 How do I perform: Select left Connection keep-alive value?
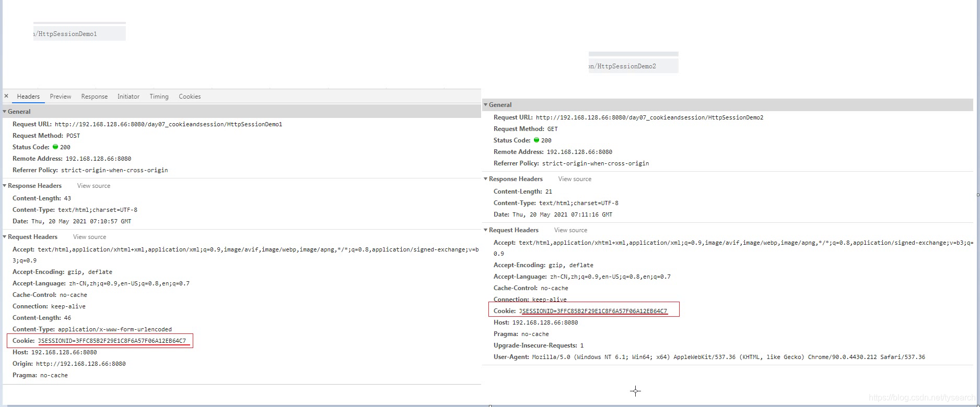[x=68, y=306]
